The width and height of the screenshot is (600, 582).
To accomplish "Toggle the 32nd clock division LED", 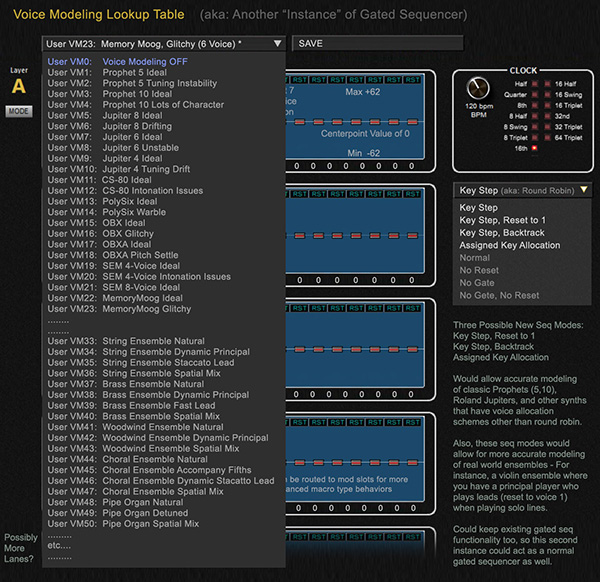I will 548,116.
